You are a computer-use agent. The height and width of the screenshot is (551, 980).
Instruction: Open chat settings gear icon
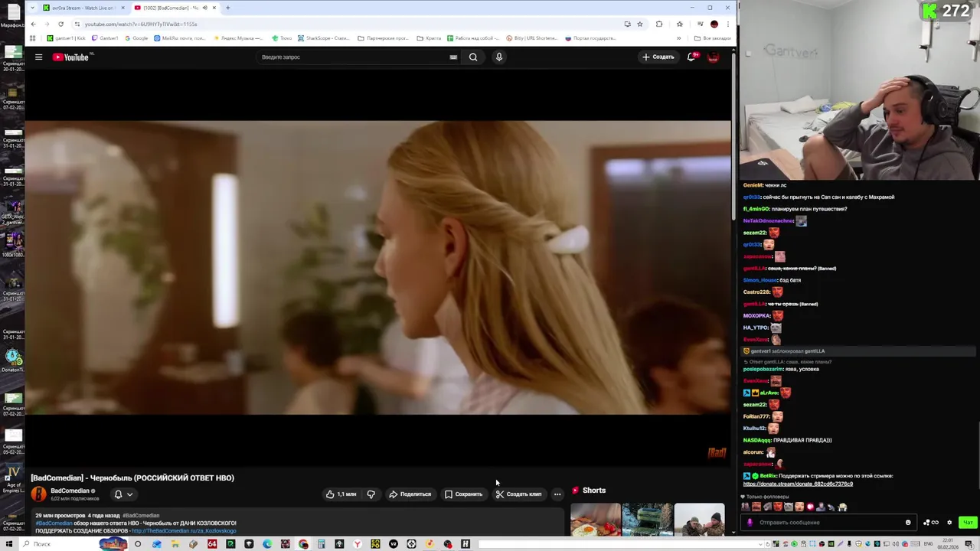[x=949, y=523]
